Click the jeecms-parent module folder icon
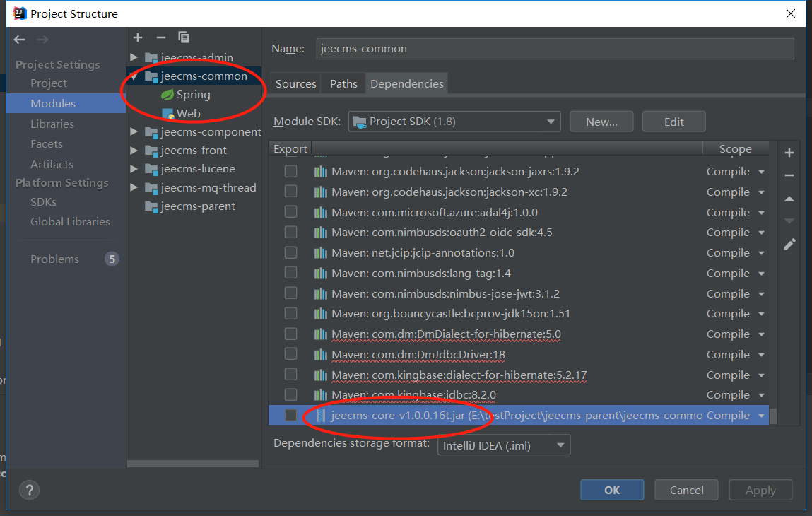 click(151, 206)
